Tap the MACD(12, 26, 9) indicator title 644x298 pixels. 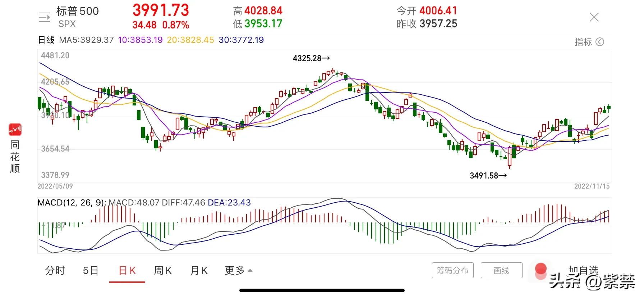(72, 203)
